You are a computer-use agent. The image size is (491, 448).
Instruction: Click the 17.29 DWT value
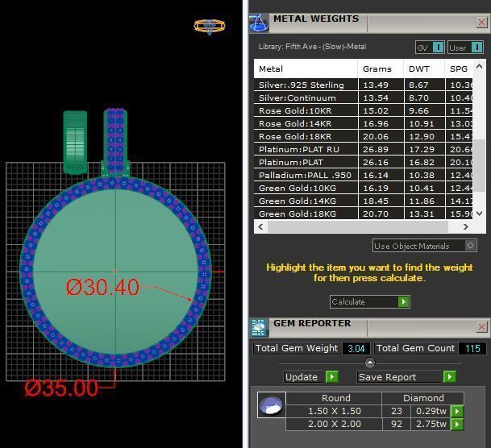tap(422, 149)
